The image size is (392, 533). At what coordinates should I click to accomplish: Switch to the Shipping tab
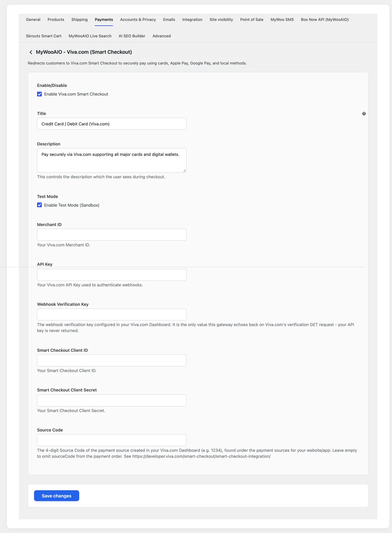80,20
